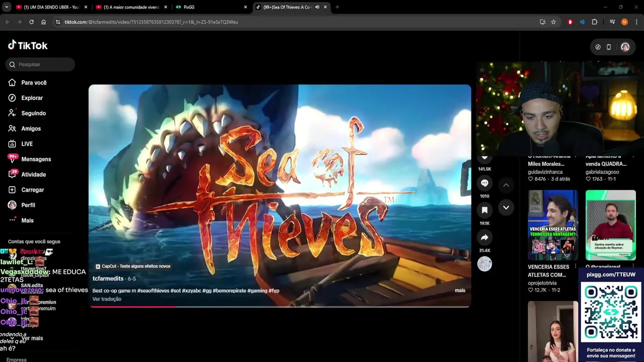The height and width of the screenshot is (362, 644).
Task: Click the Atividade icon with badge
Action: pos(13,174)
